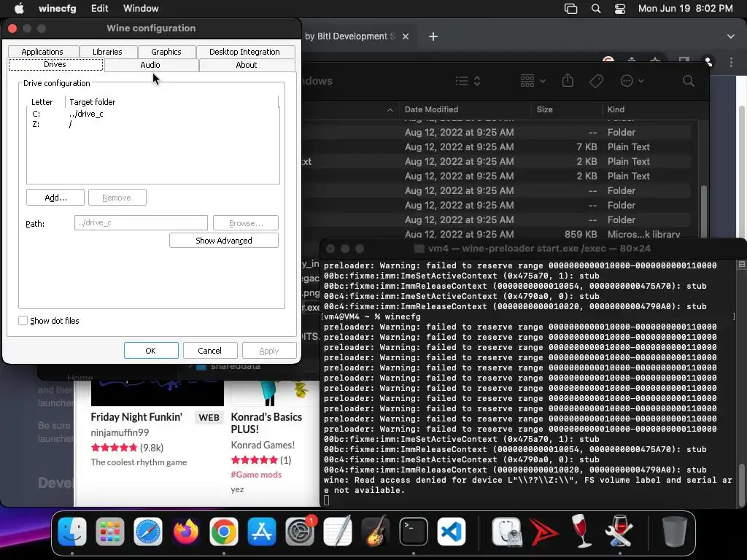Launch Visual Studio Code from the Dock
The height and width of the screenshot is (560, 747).
(x=451, y=532)
